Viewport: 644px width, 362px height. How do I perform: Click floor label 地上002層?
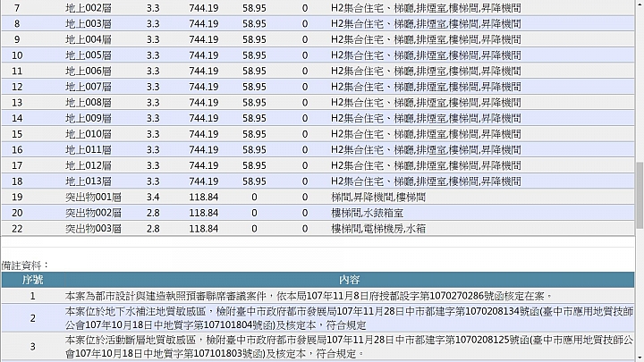pyautogui.click(x=89, y=8)
